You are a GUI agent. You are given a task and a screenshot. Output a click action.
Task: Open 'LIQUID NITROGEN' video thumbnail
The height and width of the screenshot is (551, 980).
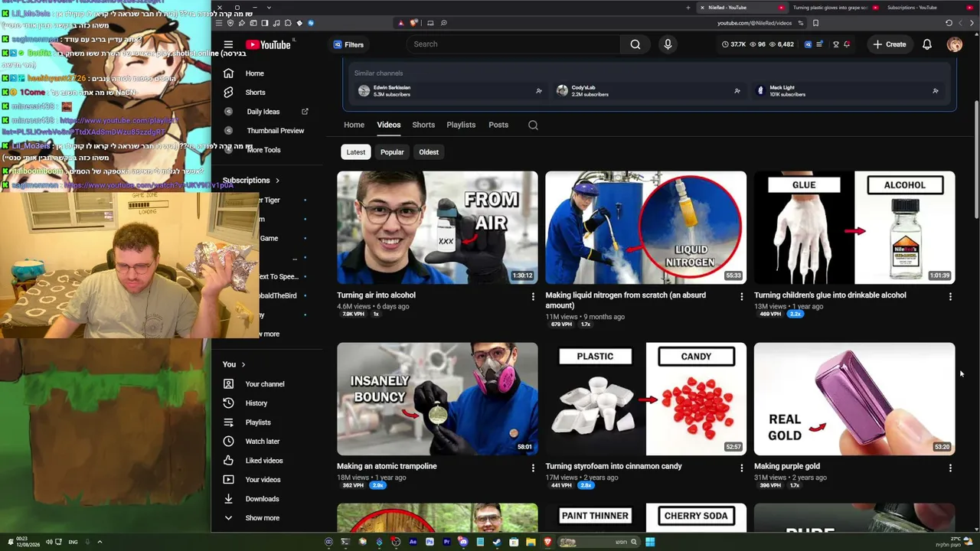(645, 227)
